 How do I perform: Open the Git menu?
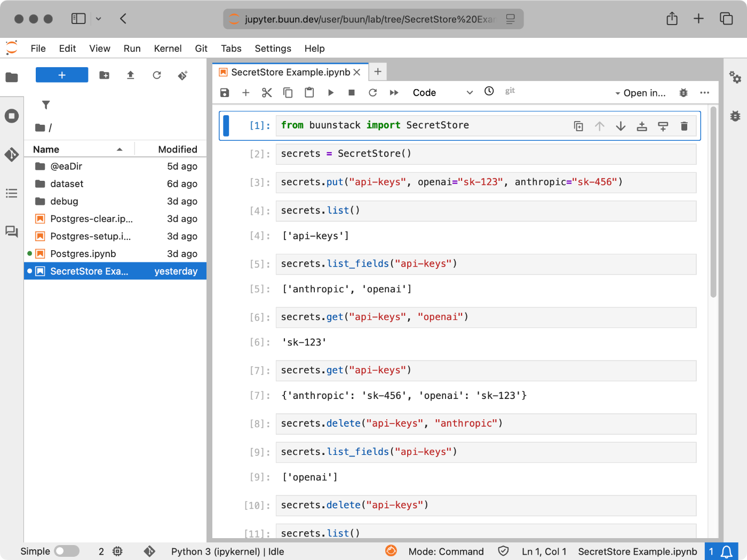tap(201, 49)
